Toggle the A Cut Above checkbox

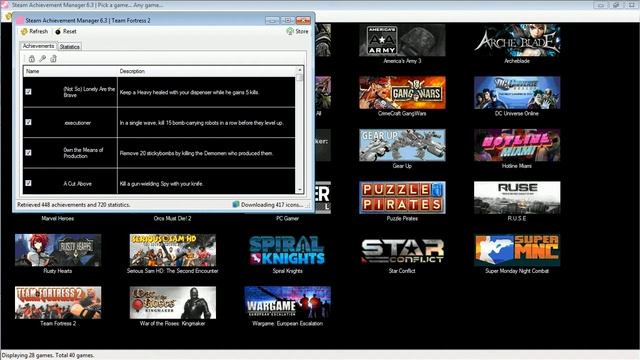(28, 183)
